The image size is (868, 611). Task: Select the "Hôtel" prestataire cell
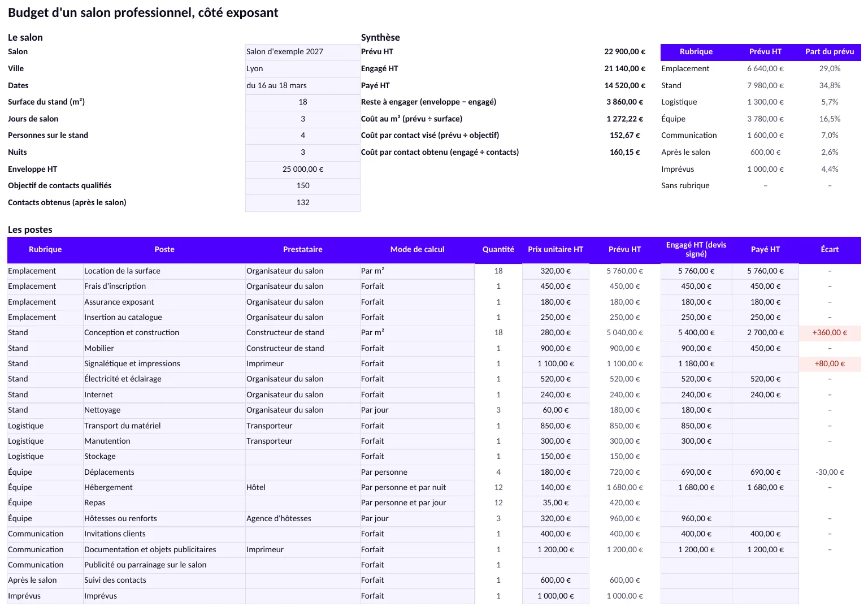tap(303, 488)
